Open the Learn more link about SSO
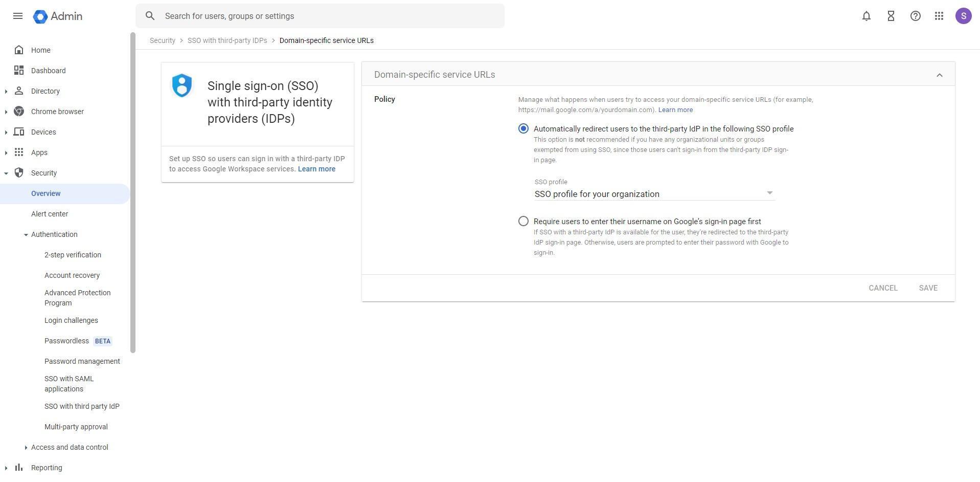The height and width of the screenshot is (482, 980). click(x=316, y=169)
